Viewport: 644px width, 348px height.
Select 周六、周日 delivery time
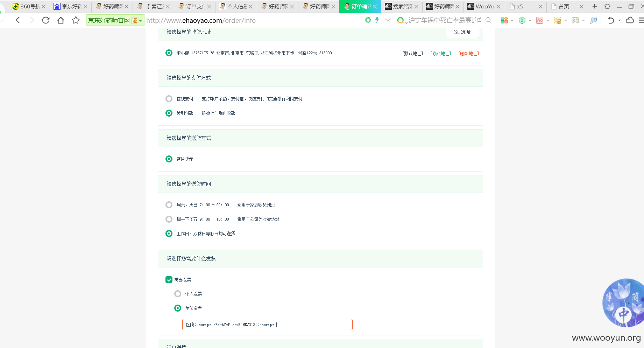point(169,205)
